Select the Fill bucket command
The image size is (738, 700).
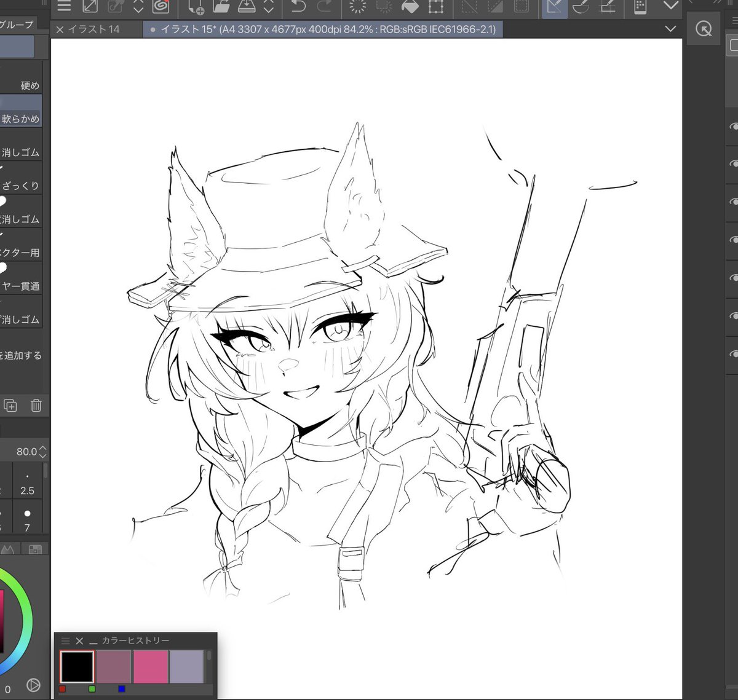click(410, 6)
